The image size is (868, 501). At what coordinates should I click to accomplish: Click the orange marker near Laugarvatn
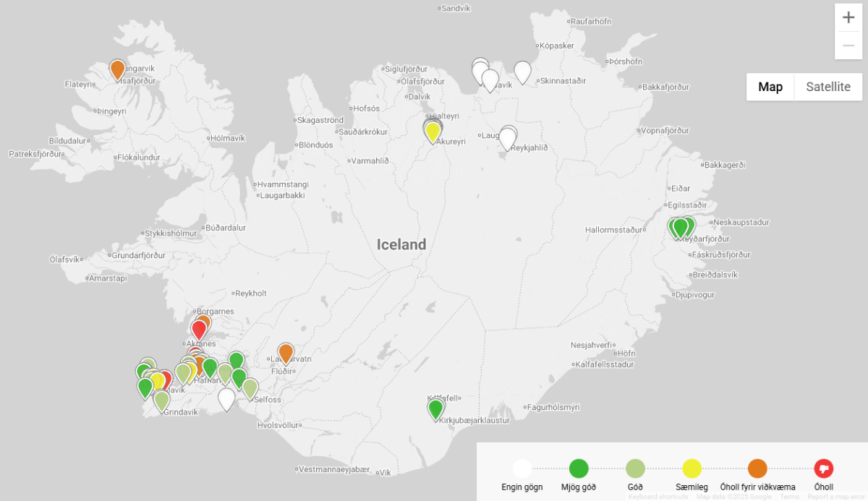click(x=286, y=353)
